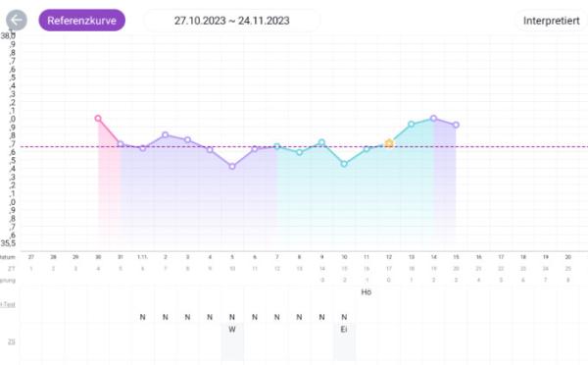
Task: Select date column 27 on the axis
Action: (x=31, y=257)
